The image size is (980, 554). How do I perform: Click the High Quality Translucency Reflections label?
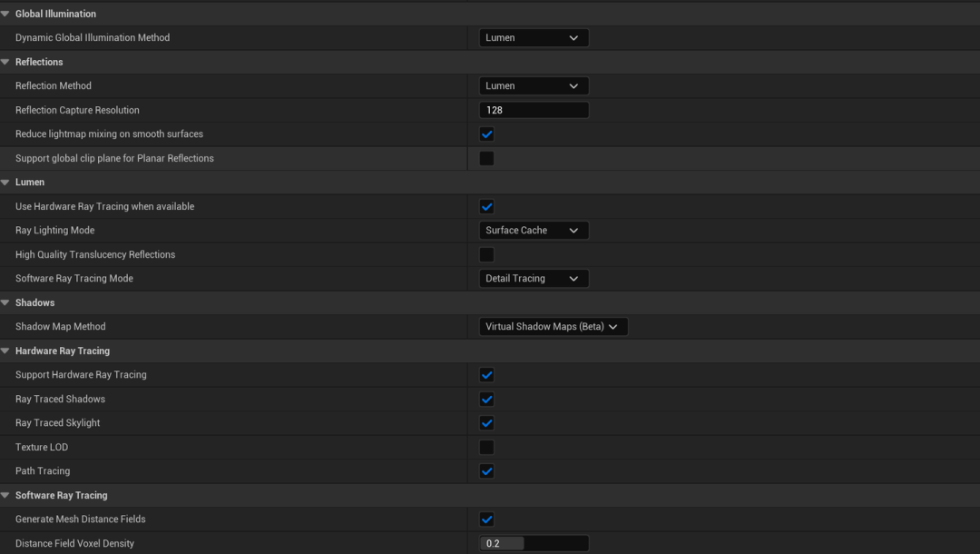[x=95, y=254]
